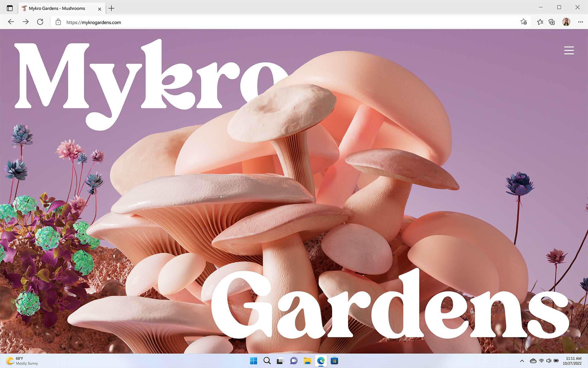Screen dimensions: 588x368
Task: Click the user profile avatar
Action: pos(566,22)
